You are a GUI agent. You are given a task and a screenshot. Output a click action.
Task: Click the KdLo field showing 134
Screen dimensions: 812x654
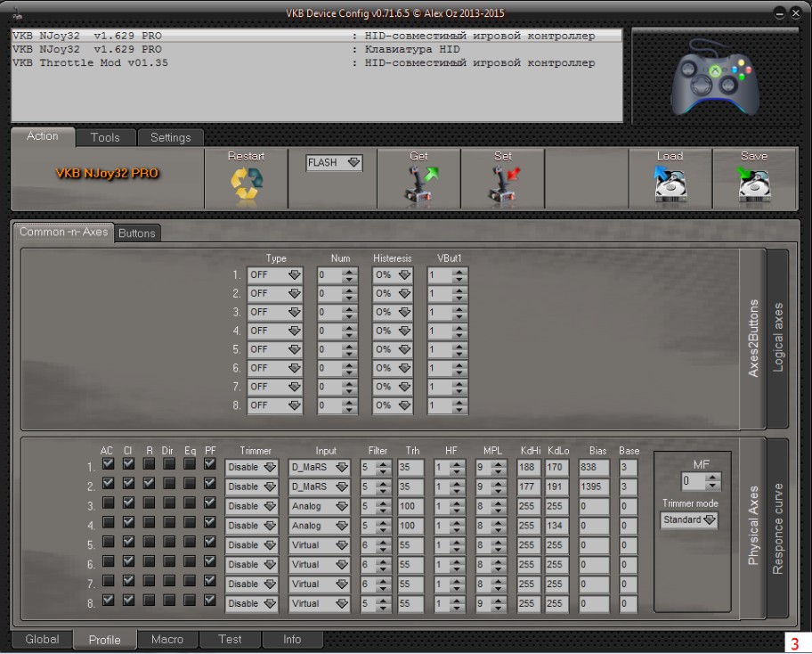[556, 526]
